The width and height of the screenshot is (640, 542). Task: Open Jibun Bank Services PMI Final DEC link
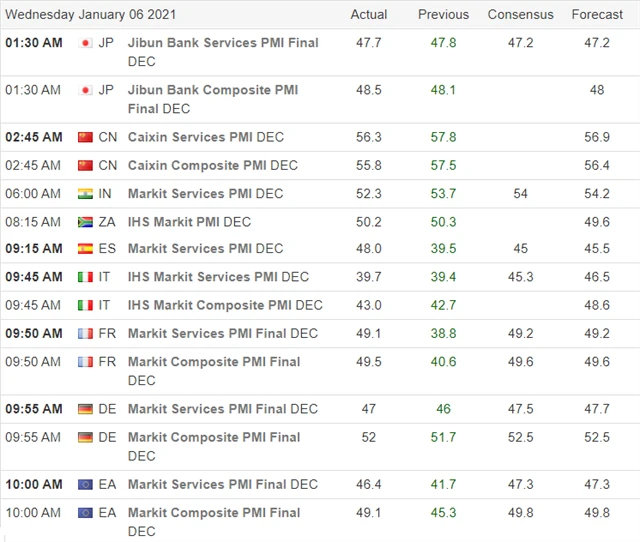click(223, 52)
